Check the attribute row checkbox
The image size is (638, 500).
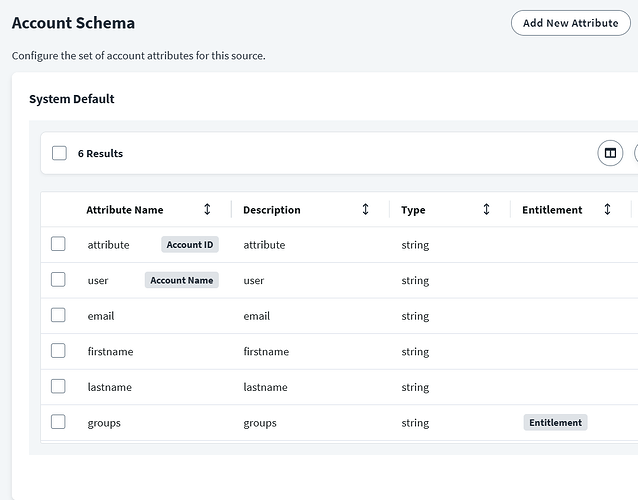(x=58, y=244)
